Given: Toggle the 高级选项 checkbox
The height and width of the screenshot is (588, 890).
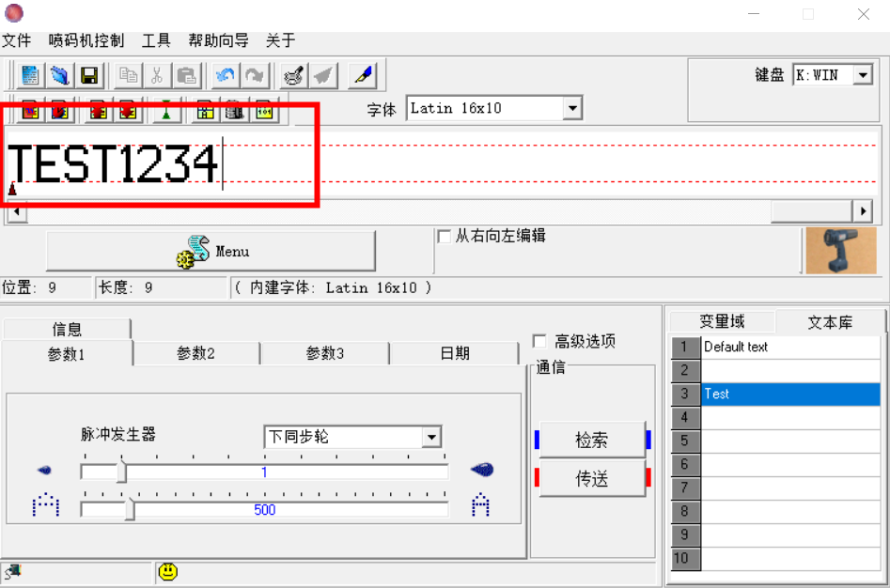Looking at the screenshot, I should pos(539,341).
